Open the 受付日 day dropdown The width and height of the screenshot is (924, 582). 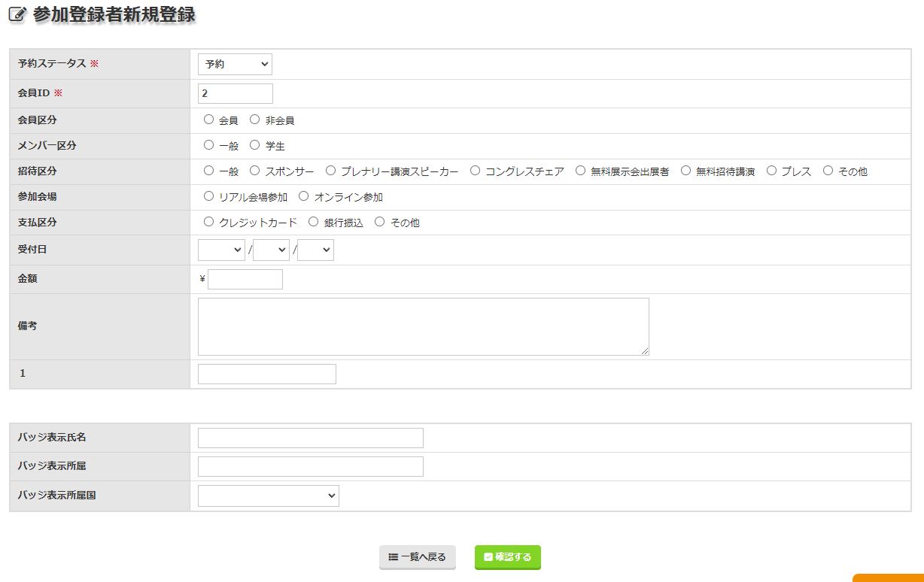pos(315,250)
